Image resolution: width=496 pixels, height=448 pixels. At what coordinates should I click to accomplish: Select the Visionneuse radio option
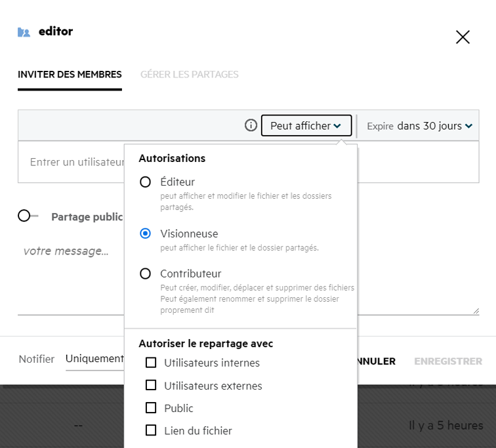146,234
